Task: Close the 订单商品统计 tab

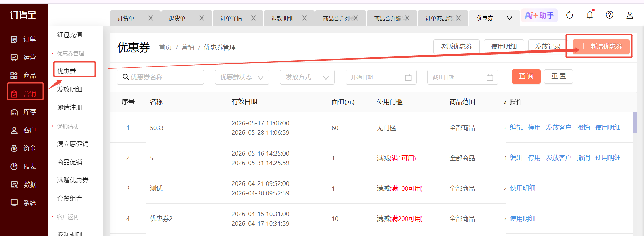Action: [458, 18]
